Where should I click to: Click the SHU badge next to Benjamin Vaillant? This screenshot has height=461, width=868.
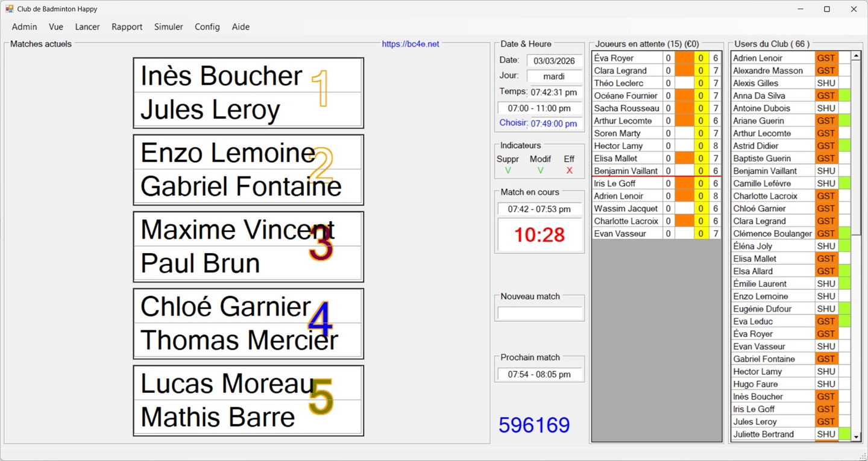coord(826,171)
